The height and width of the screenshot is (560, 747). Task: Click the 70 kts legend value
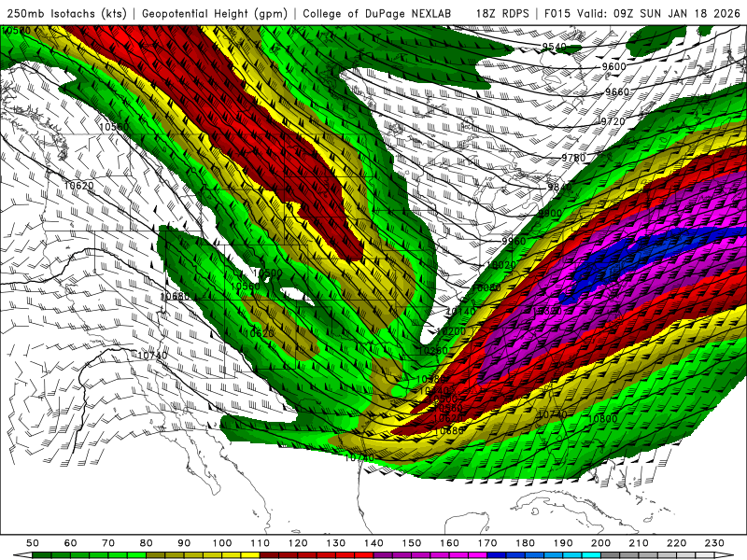pos(108,543)
